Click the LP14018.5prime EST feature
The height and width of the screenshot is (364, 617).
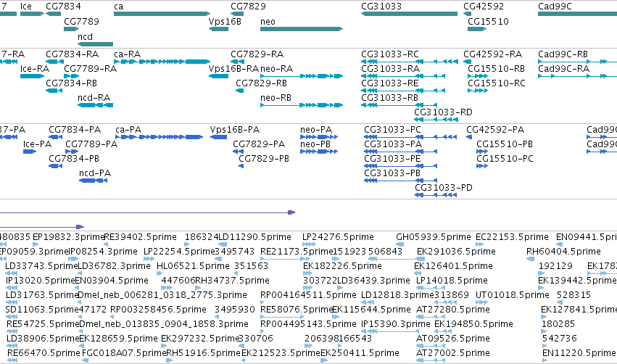[431, 288]
